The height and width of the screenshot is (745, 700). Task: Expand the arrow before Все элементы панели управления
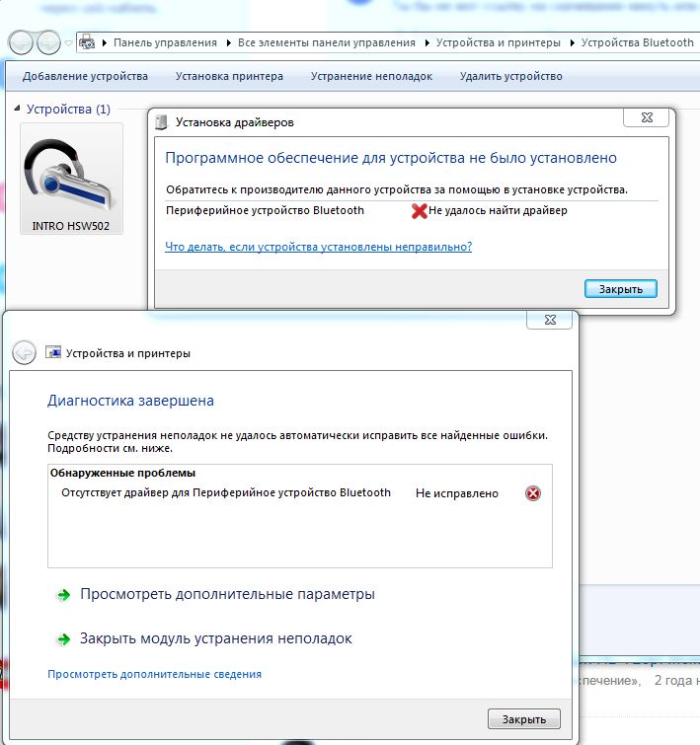click(x=229, y=42)
